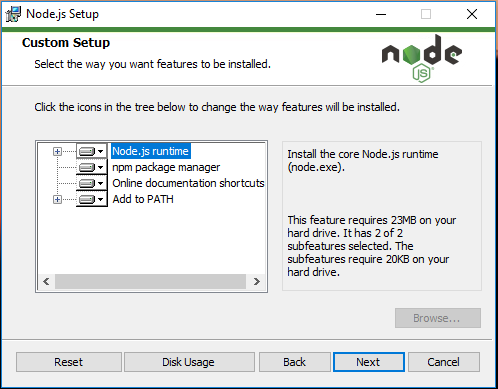Click the Node.js logo image
This screenshot has width=498, height=389.
click(x=422, y=59)
